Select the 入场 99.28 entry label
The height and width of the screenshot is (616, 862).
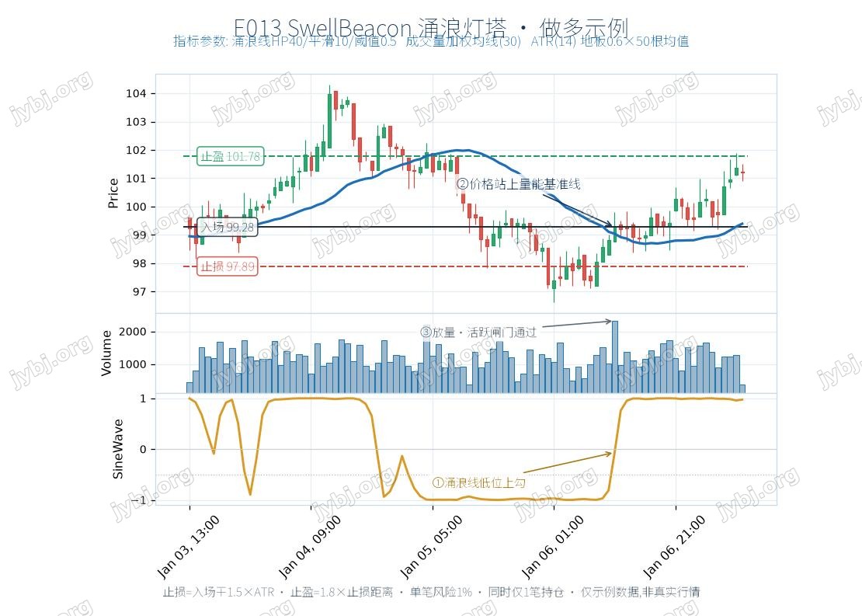227,227
